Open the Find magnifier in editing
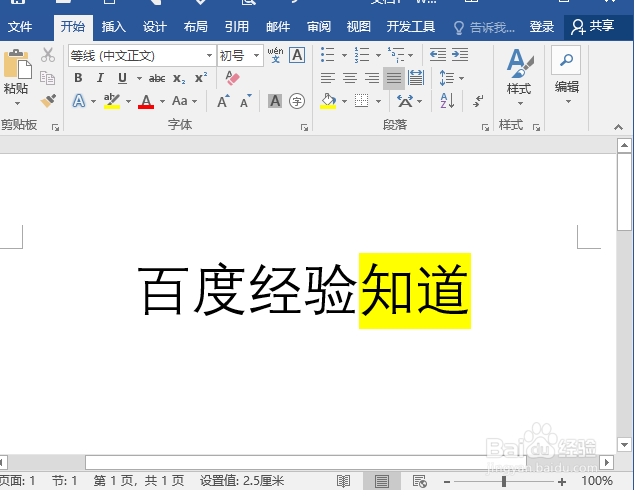Viewport: 634px width, 490px height. 566,60
